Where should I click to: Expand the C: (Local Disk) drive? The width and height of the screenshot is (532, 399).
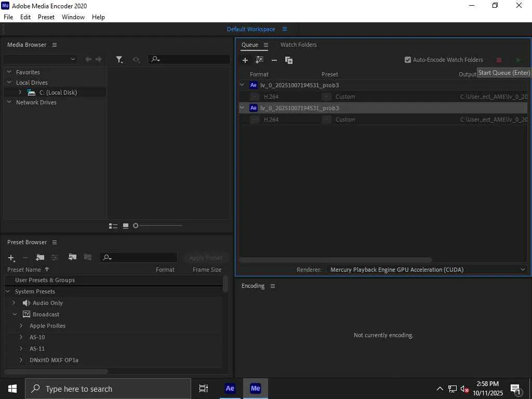(20, 92)
